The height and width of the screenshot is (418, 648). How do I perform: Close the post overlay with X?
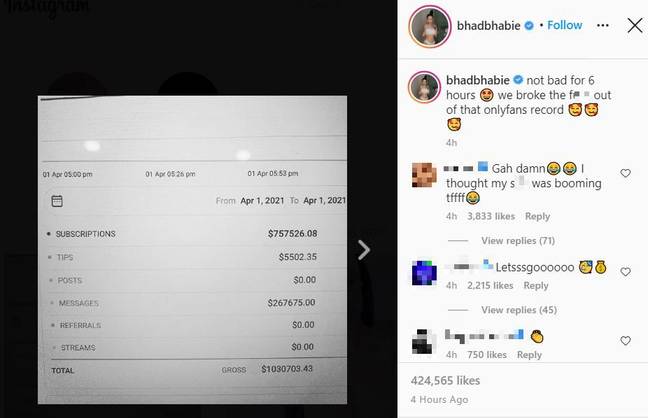[635, 26]
